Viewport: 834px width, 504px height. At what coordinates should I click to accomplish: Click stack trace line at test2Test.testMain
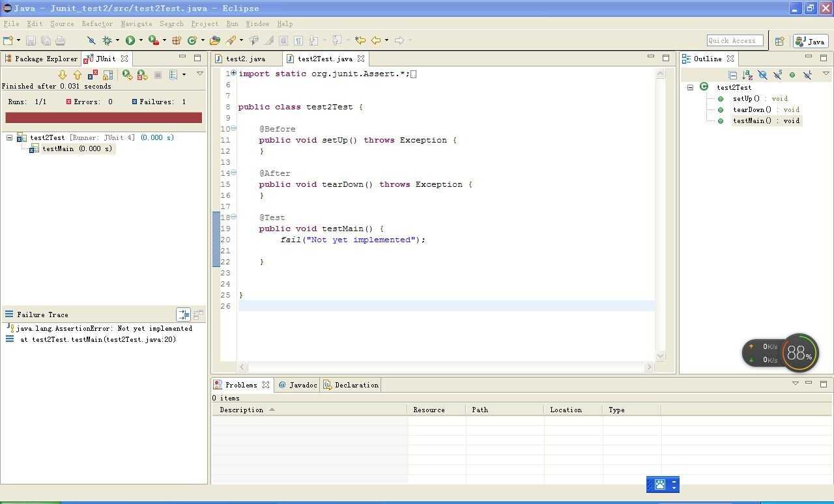[98, 339]
